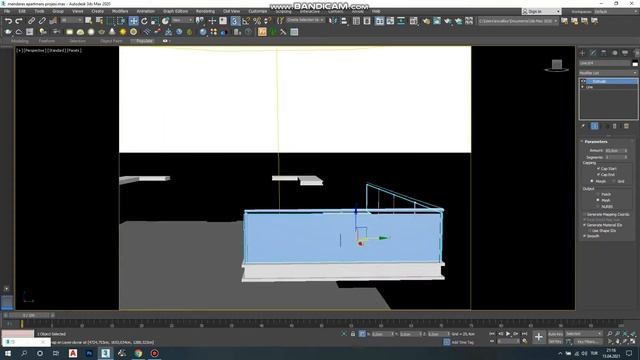The width and height of the screenshot is (640, 360).
Task: Expand the Extrude modifier in stack
Action: [x=582, y=82]
